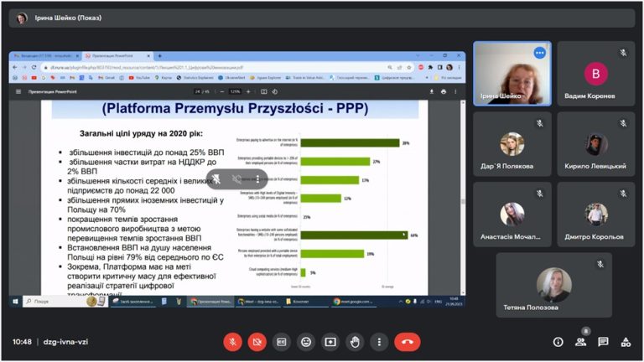The width and height of the screenshot is (644, 362).
Task: Open PDF viewer sidebar hamburger menu
Action: pos(18,91)
